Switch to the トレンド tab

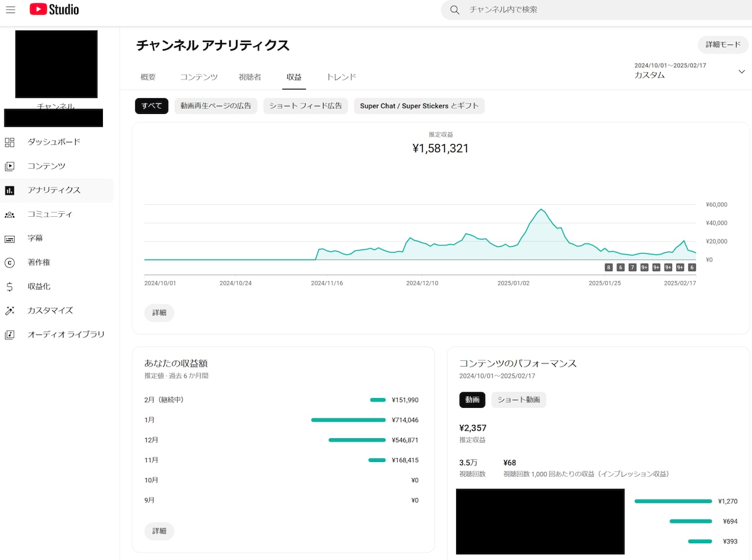[341, 77]
